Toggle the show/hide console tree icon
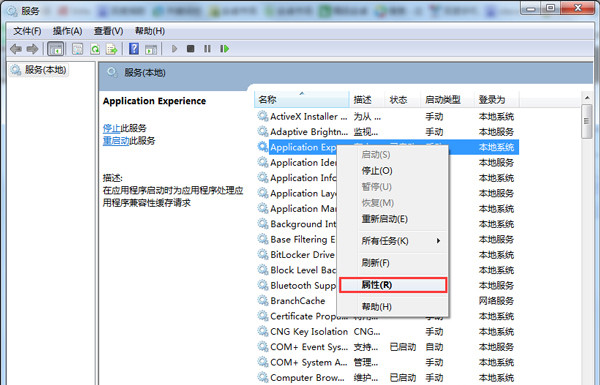 [55, 49]
